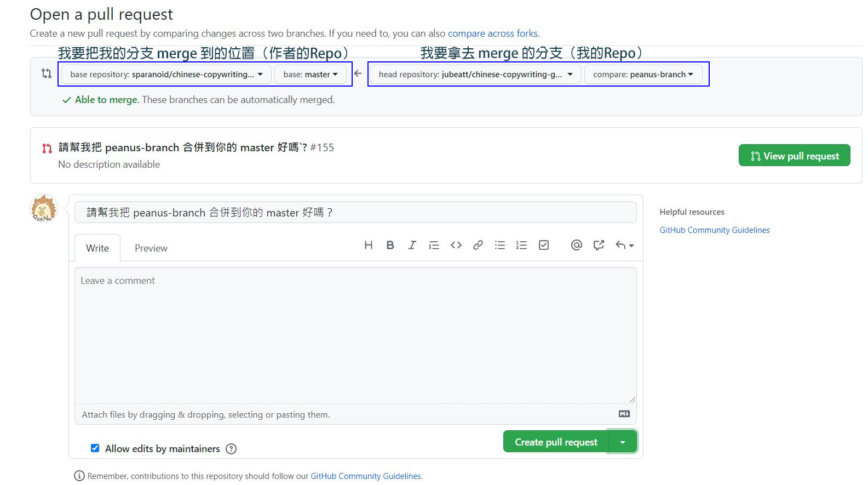Apply bold formatting in comment toolbar
Screen dimensions: 868x485
pos(390,245)
